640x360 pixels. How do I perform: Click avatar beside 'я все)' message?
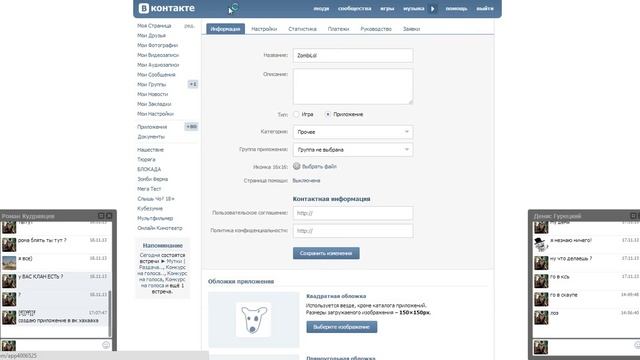(x=9, y=263)
